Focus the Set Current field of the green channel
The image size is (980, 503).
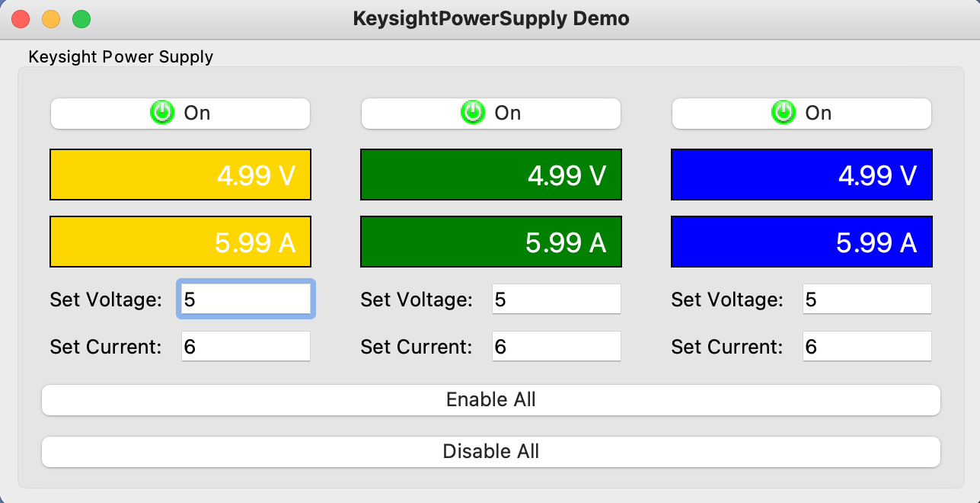click(x=557, y=347)
